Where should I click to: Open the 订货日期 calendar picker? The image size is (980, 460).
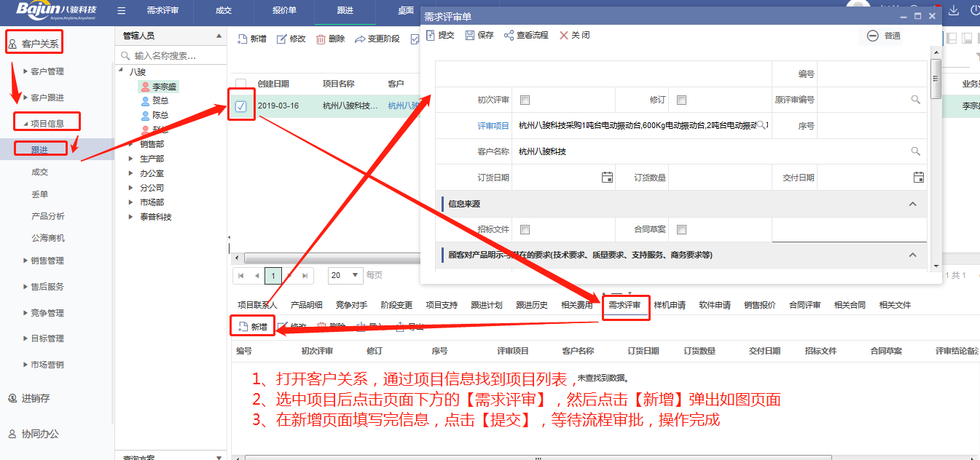(x=606, y=177)
